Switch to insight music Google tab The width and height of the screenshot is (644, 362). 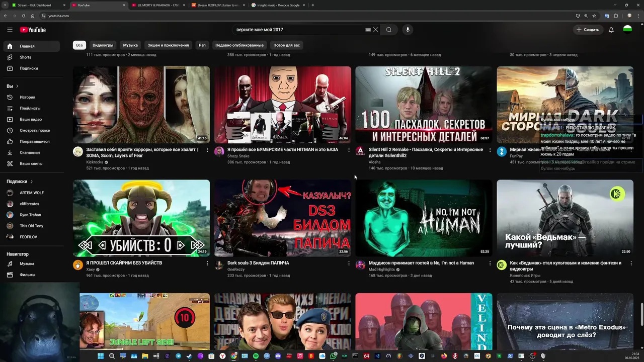tap(279, 5)
